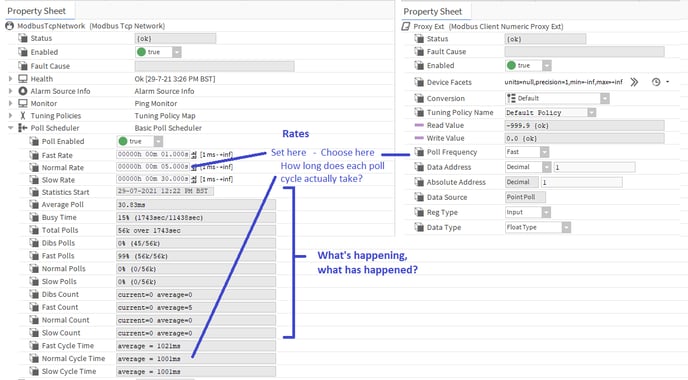
Task: Click the Conversion Default units icon
Action: coord(511,98)
